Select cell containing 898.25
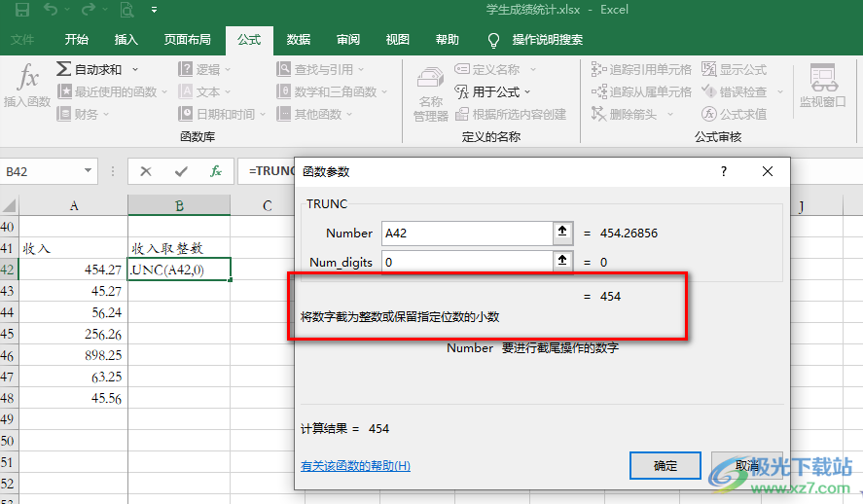The image size is (863, 504). coord(73,355)
